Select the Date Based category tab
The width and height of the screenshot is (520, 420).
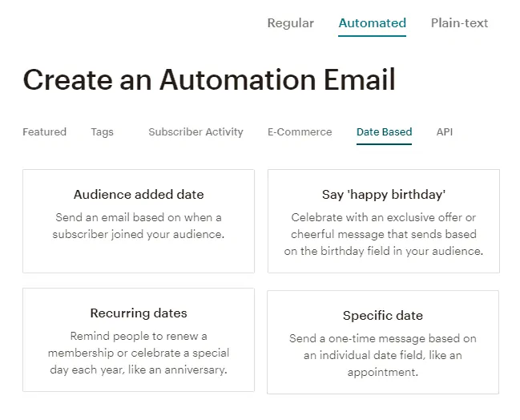pyautogui.click(x=384, y=131)
